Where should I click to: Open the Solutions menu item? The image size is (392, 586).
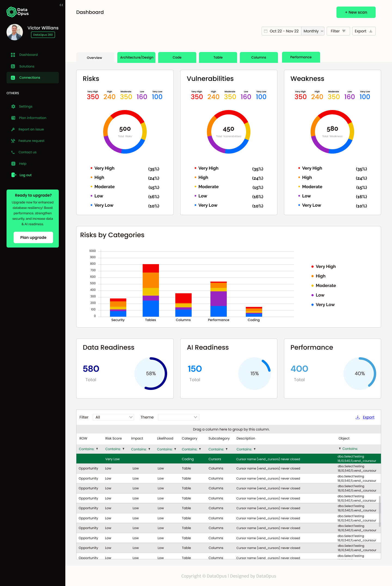[33, 66]
